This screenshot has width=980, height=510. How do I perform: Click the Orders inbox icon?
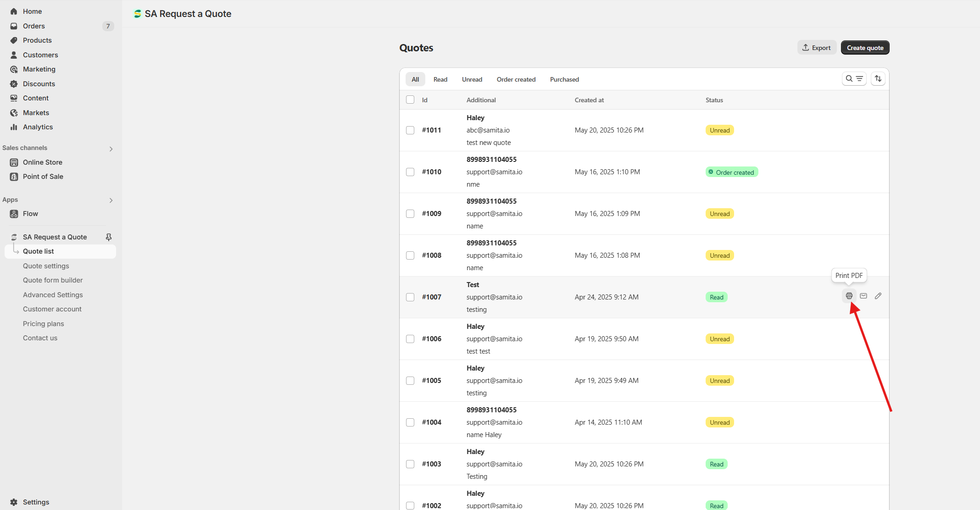click(14, 26)
